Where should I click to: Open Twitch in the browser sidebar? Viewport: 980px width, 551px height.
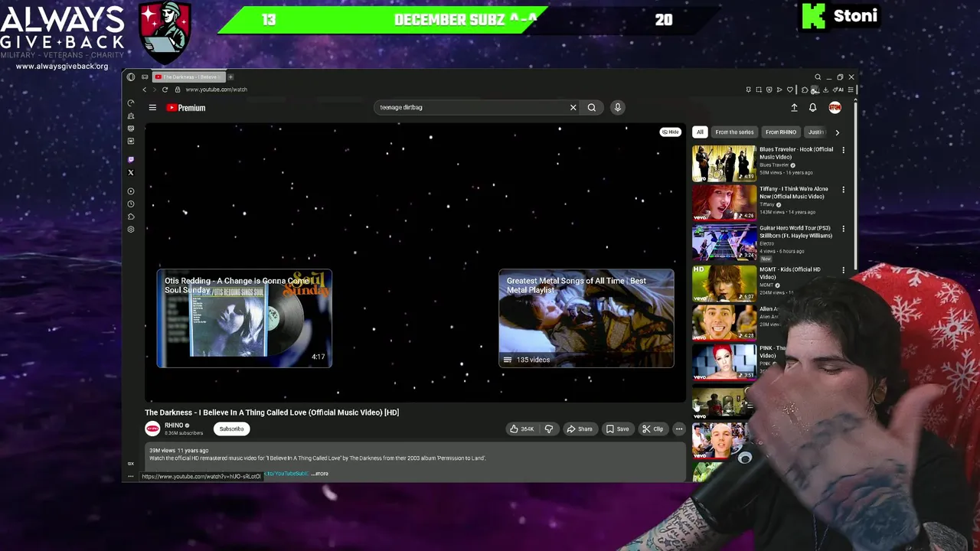pos(131,159)
